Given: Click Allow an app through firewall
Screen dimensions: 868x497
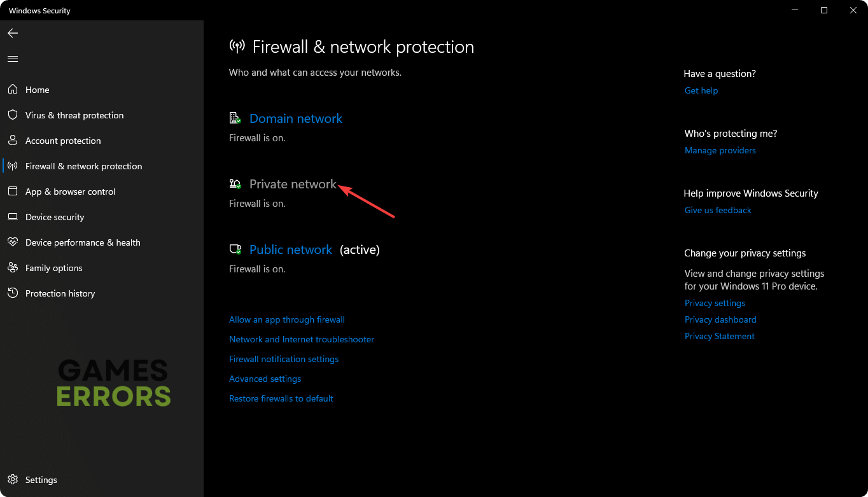Looking at the screenshot, I should point(286,319).
